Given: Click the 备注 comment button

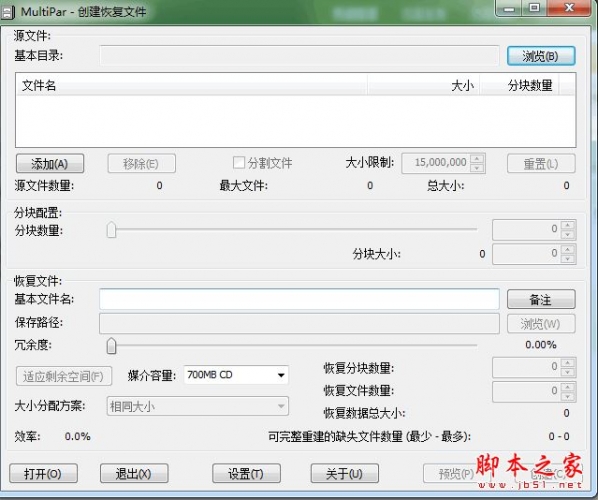Looking at the screenshot, I should click(541, 299).
